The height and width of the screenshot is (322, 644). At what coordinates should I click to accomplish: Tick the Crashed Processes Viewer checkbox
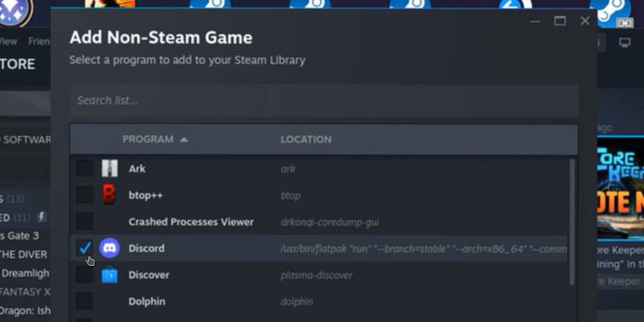[84, 221]
